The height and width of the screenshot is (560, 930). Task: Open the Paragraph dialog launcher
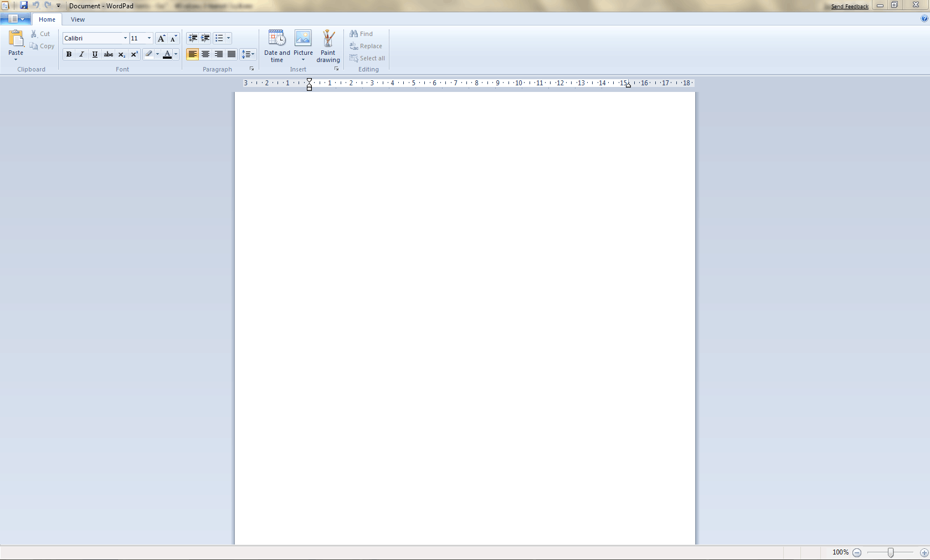[x=251, y=69]
